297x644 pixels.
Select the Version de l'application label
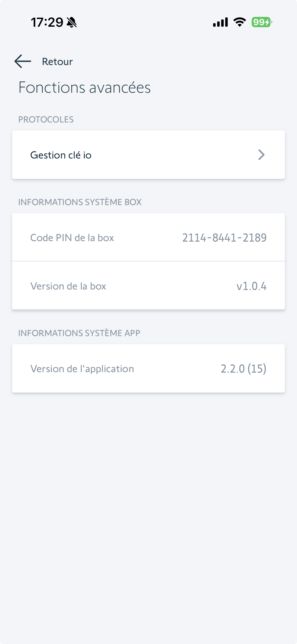pos(82,369)
